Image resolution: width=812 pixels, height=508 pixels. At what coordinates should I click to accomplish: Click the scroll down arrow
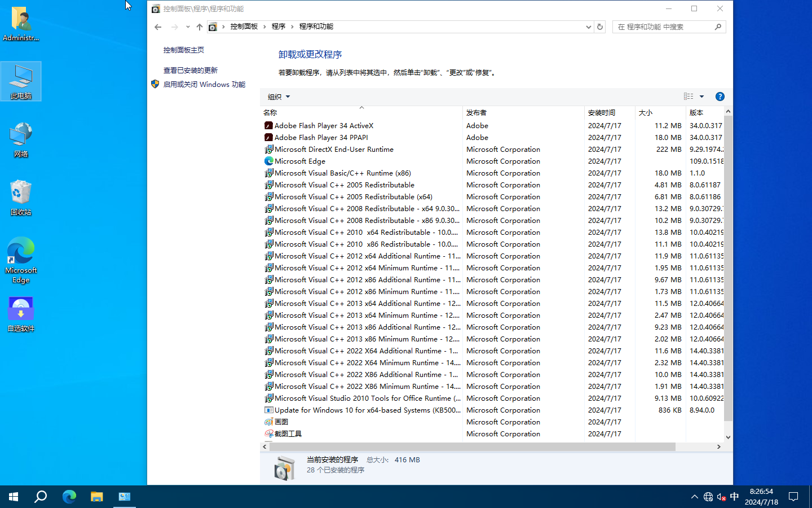point(728,437)
